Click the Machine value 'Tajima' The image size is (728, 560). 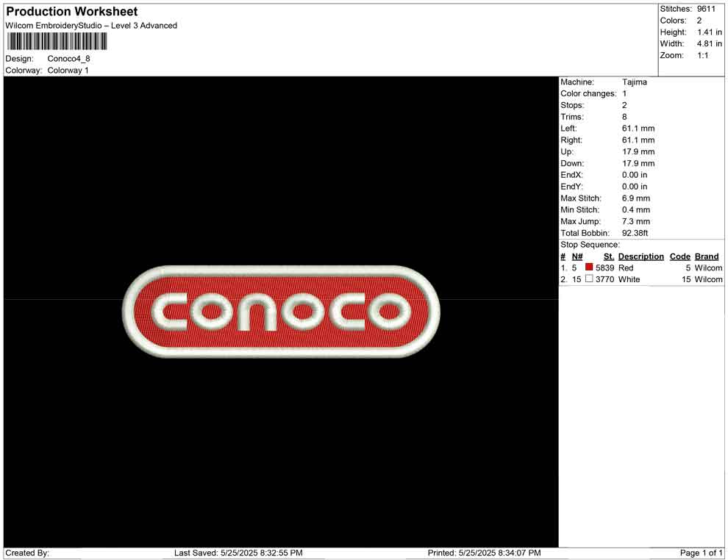coord(634,82)
